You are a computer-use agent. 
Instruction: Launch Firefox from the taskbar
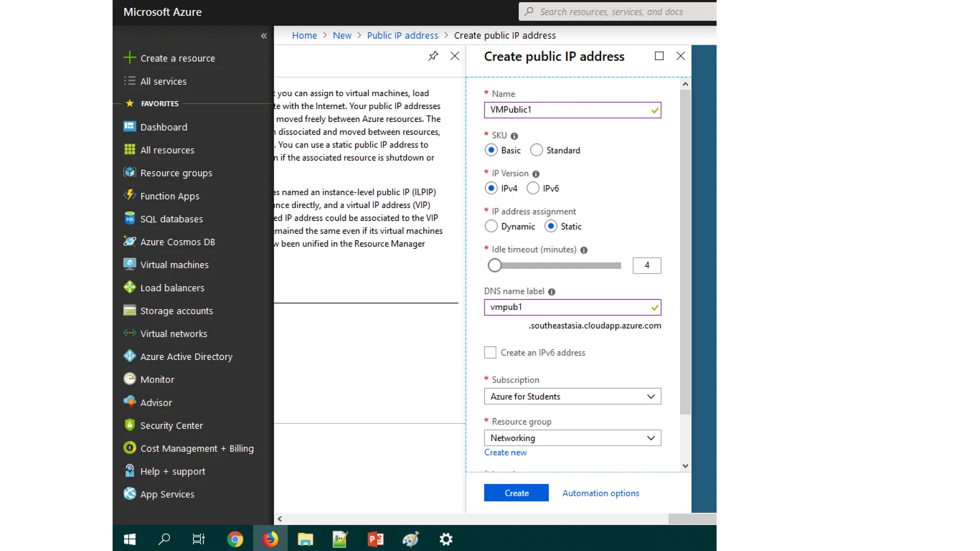(x=270, y=539)
